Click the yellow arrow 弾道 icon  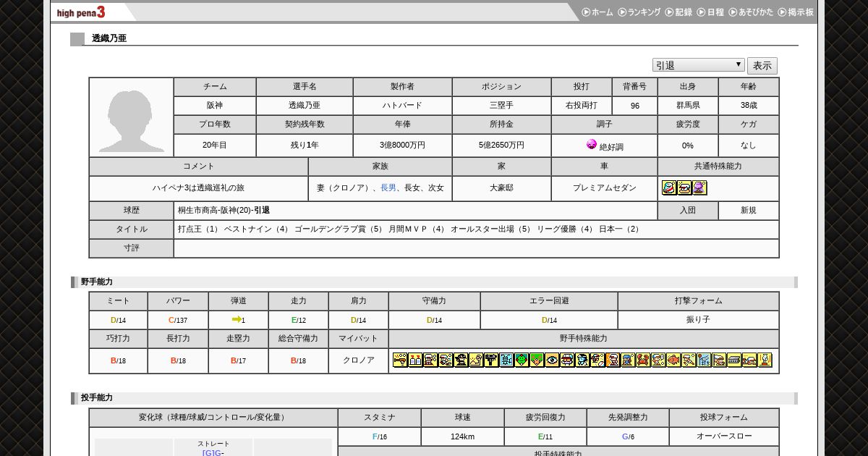pos(236,319)
